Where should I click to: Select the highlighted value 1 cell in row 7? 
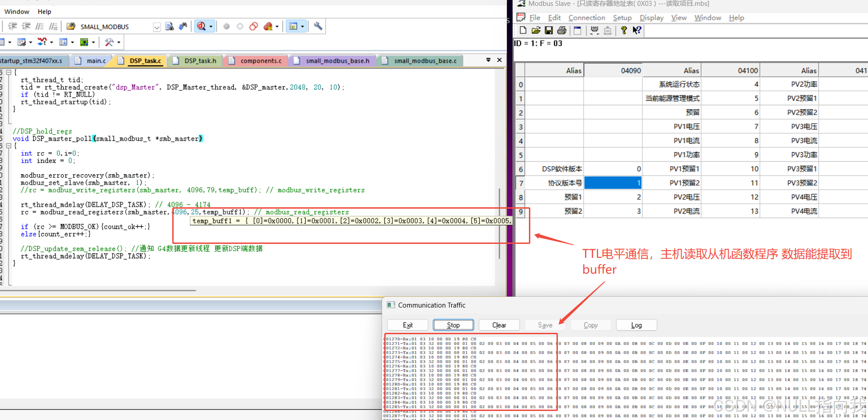click(613, 182)
